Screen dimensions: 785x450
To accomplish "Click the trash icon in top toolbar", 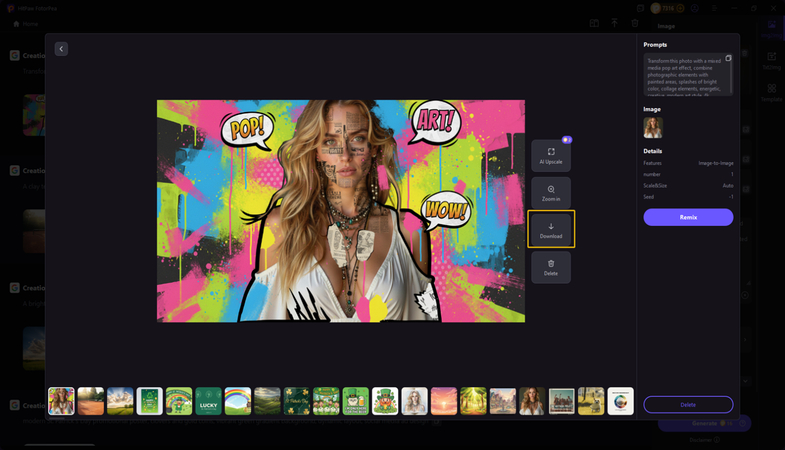I will click(x=635, y=23).
